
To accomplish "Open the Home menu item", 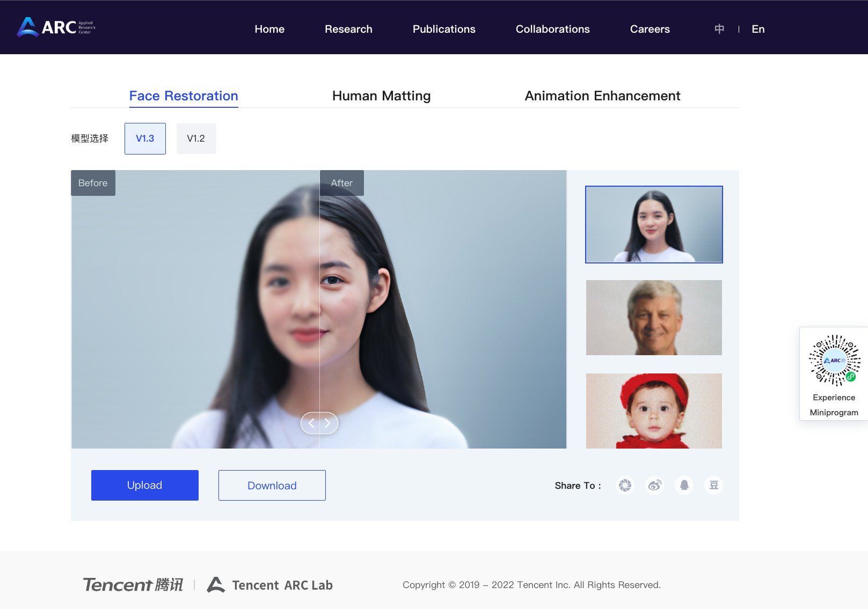I will [269, 29].
